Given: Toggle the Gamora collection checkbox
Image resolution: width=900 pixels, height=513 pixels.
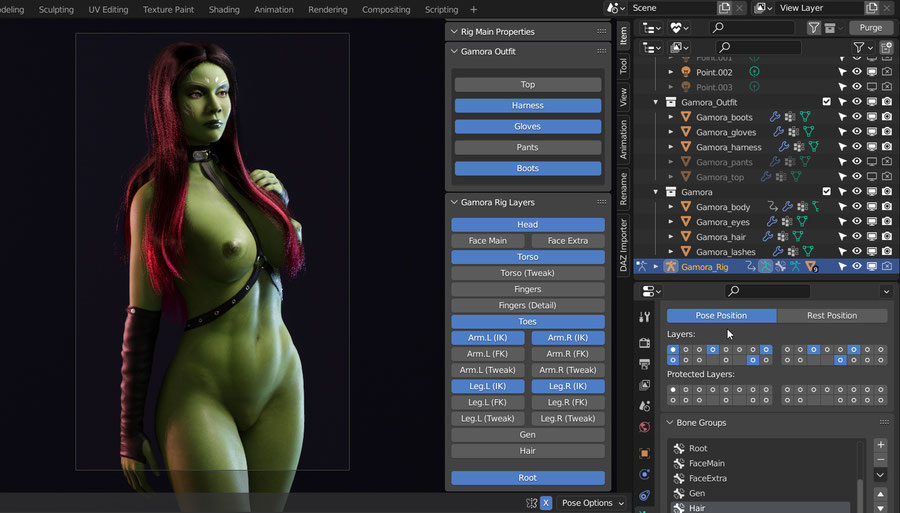Looking at the screenshot, I should click(827, 191).
